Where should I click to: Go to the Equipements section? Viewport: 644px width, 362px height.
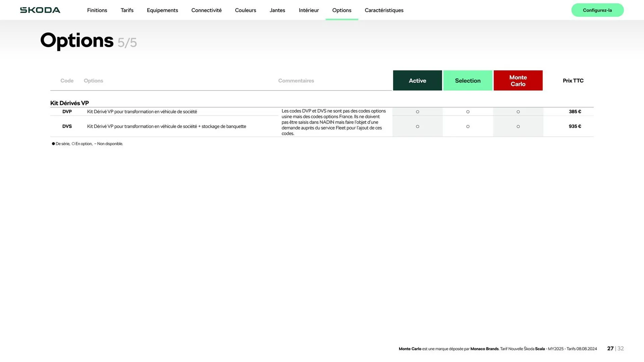(x=162, y=10)
